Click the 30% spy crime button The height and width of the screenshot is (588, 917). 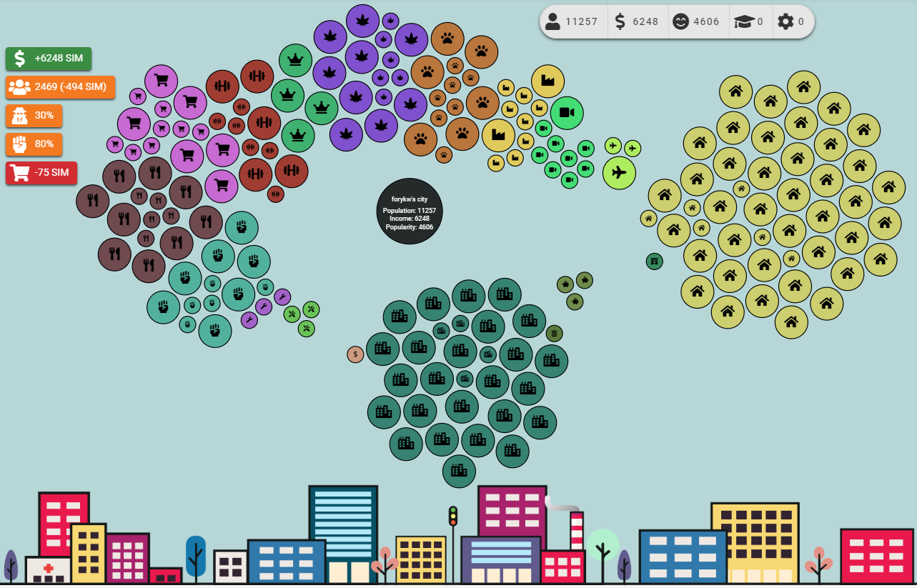tap(34, 116)
